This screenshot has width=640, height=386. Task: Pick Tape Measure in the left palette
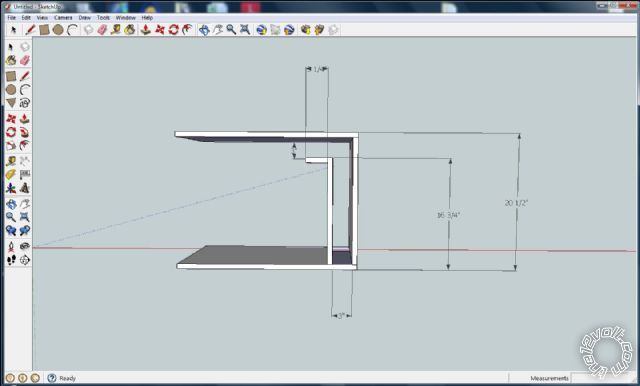(x=11, y=161)
